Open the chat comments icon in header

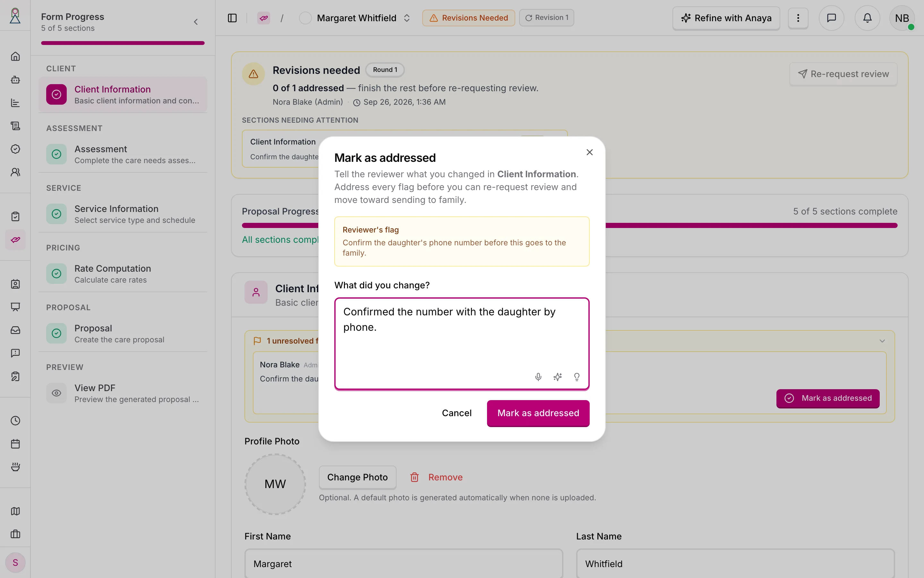tap(831, 18)
